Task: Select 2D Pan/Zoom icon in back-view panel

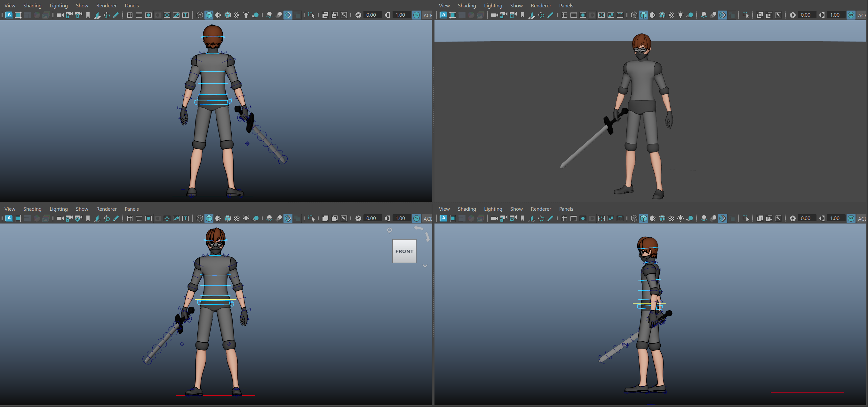Action: [107, 15]
